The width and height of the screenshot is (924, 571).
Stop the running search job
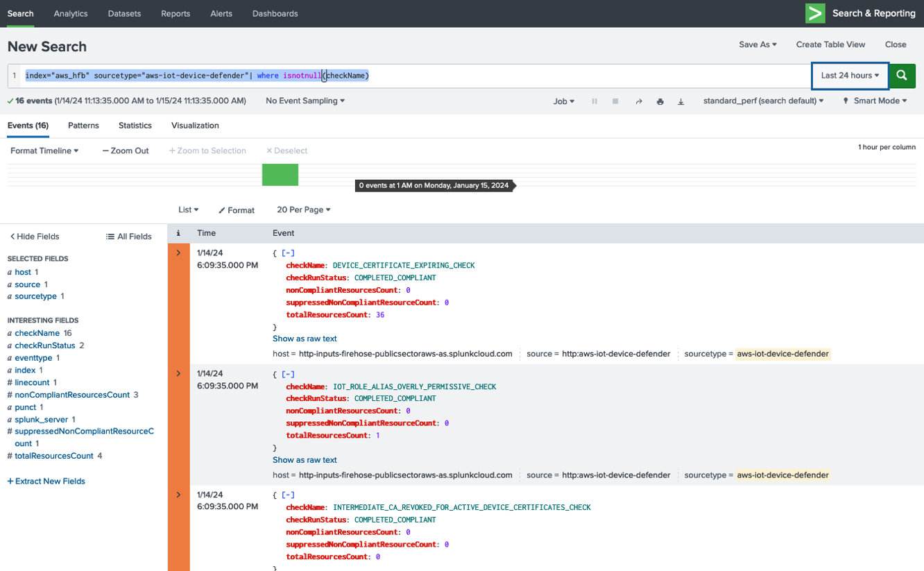[x=615, y=101]
